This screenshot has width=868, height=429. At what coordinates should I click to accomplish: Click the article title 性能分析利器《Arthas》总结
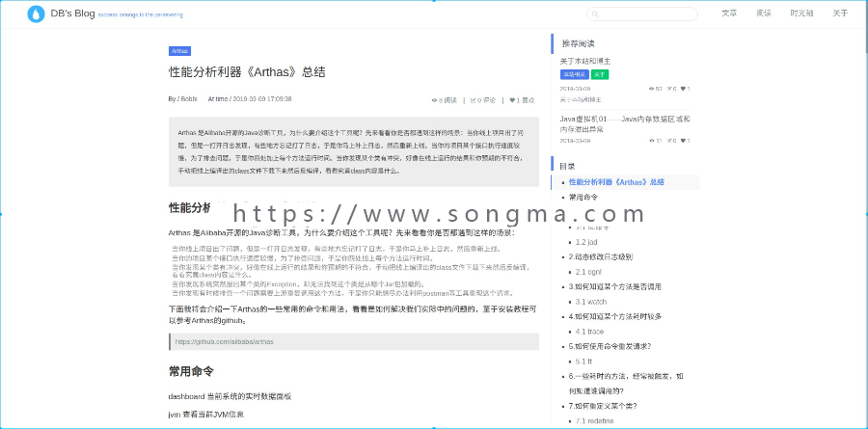point(247,72)
